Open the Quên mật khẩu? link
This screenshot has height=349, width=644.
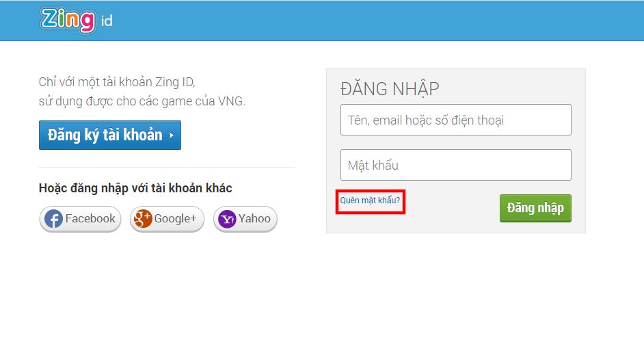tap(370, 201)
